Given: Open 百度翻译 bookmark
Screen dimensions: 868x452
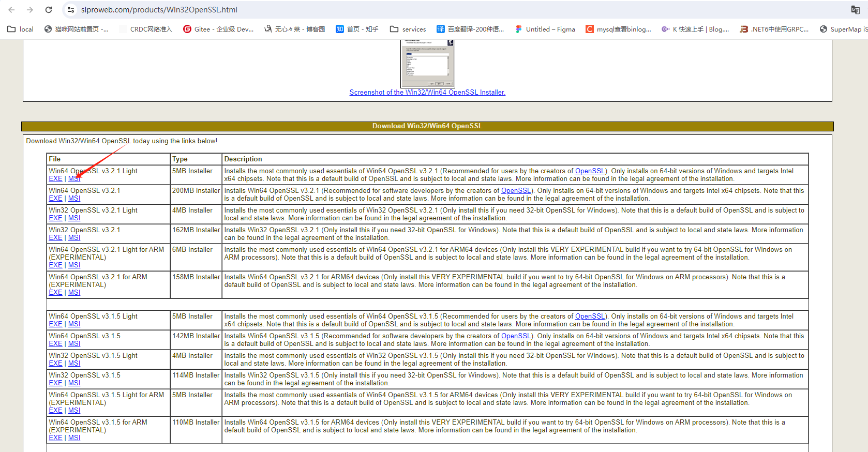Looking at the screenshot, I should click(470, 29).
